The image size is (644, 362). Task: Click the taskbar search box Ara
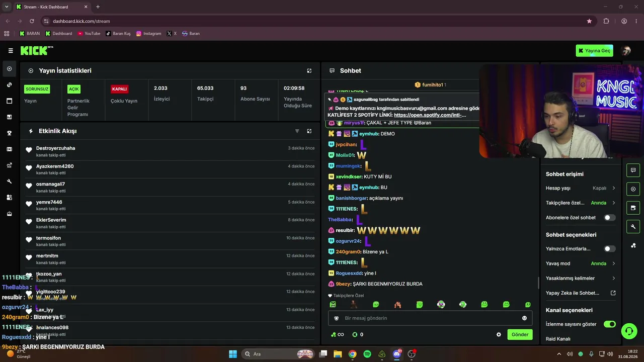coord(278,354)
